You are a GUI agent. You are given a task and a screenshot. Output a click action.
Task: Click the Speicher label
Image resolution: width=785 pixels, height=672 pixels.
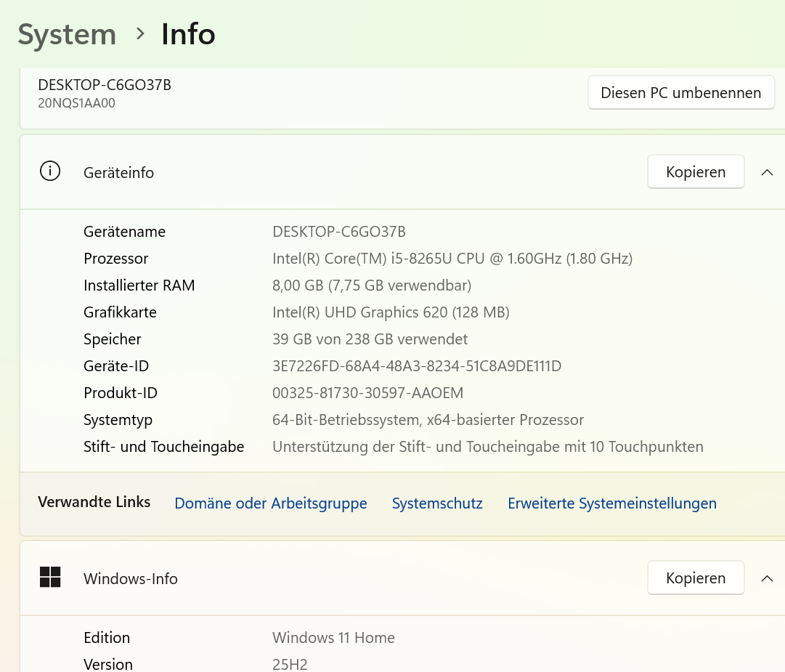112,339
